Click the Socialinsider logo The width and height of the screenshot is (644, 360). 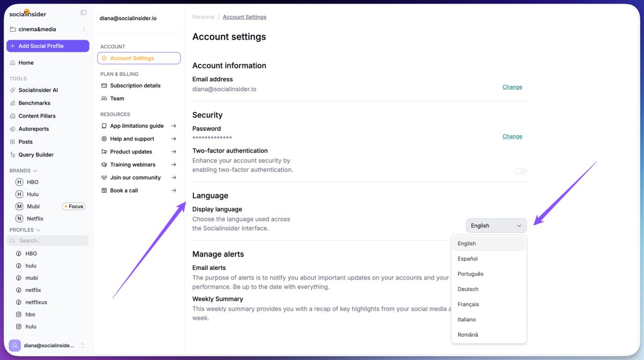tap(28, 13)
